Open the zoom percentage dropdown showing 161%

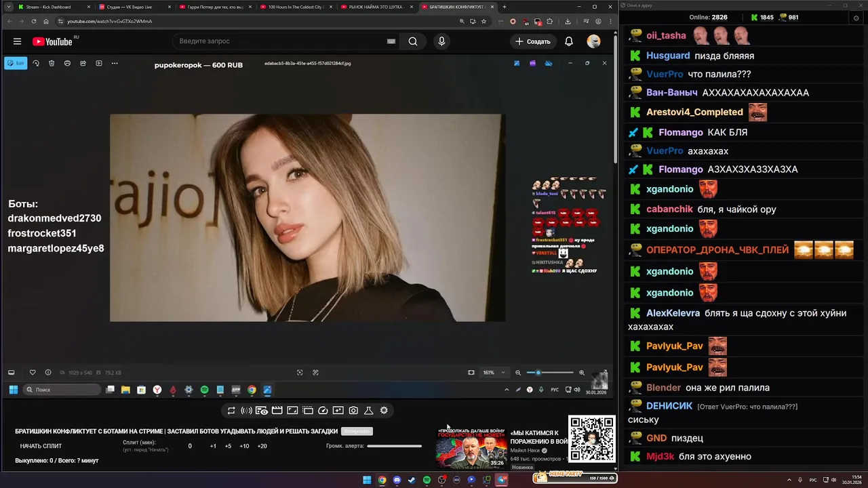point(494,372)
